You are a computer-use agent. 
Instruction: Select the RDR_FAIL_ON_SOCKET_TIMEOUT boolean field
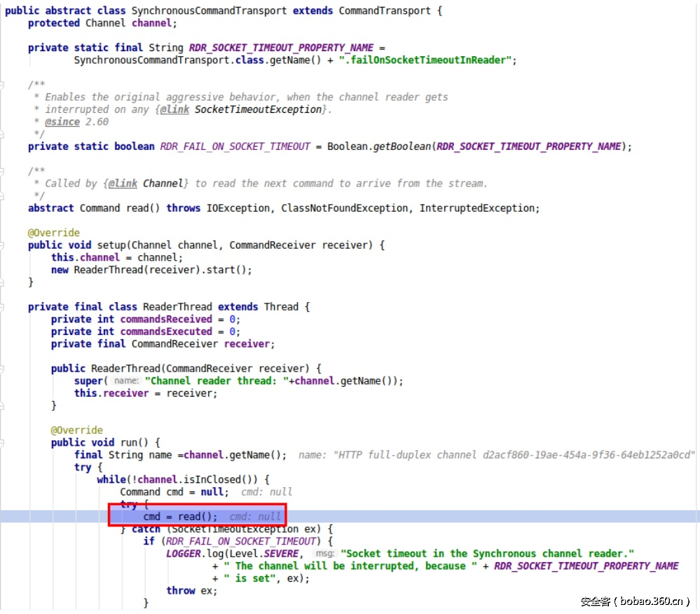(235, 146)
